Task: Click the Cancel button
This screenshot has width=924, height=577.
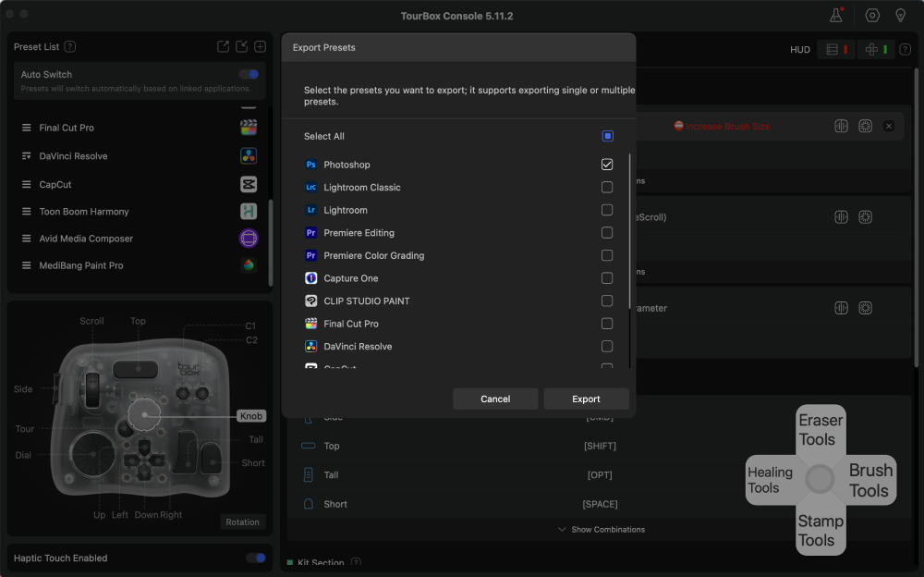Action: pos(495,399)
